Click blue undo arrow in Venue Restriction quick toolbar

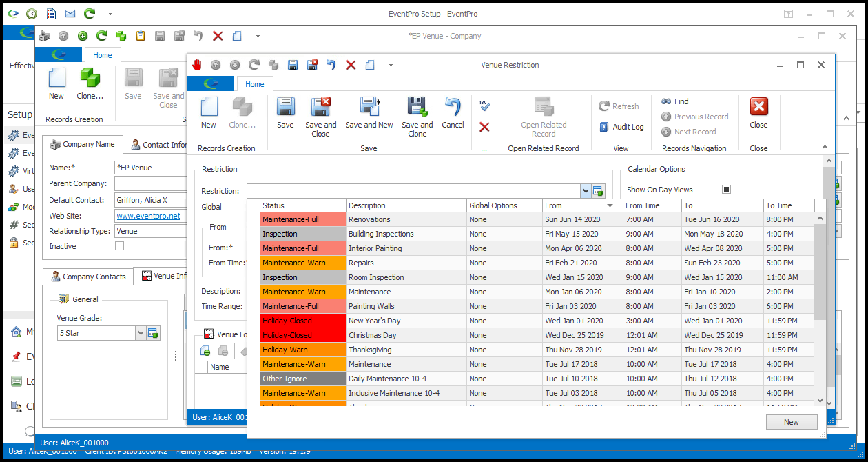(331, 65)
